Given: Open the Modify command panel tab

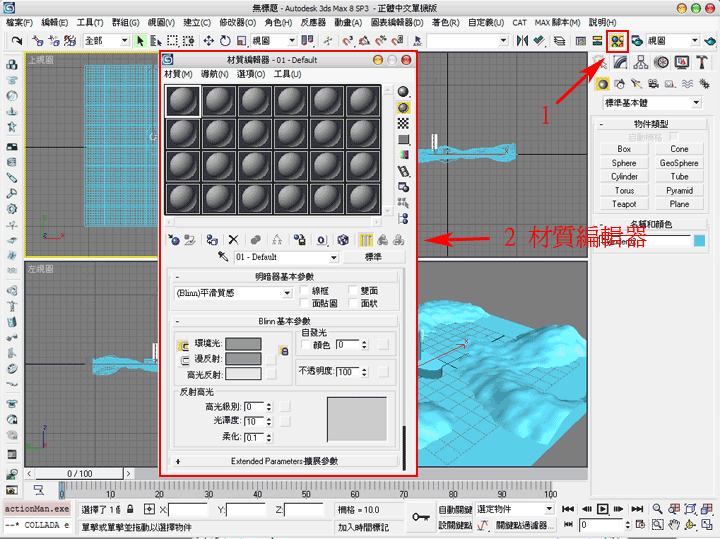Looking at the screenshot, I should click(x=620, y=62).
